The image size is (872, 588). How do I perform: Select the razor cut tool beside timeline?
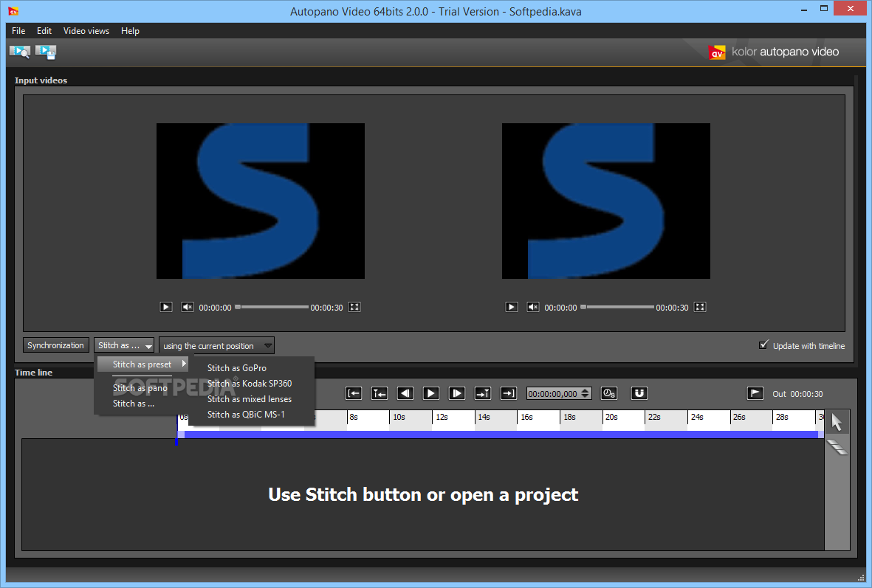click(837, 447)
